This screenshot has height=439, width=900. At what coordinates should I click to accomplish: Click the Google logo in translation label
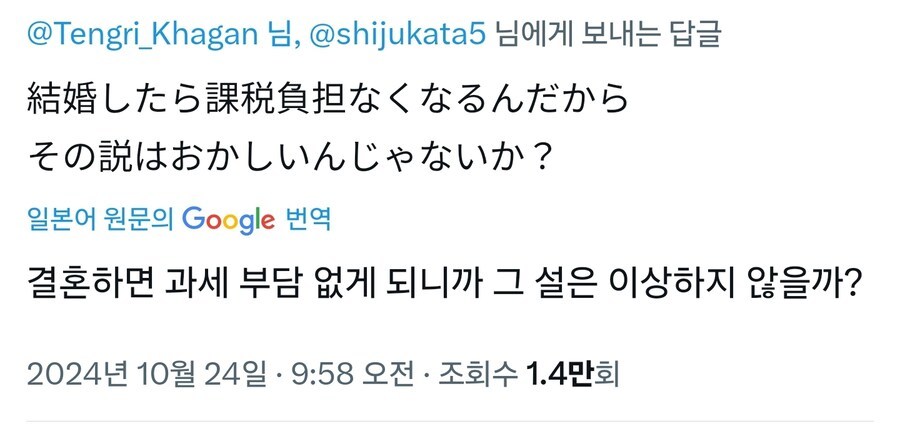[x=229, y=217]
